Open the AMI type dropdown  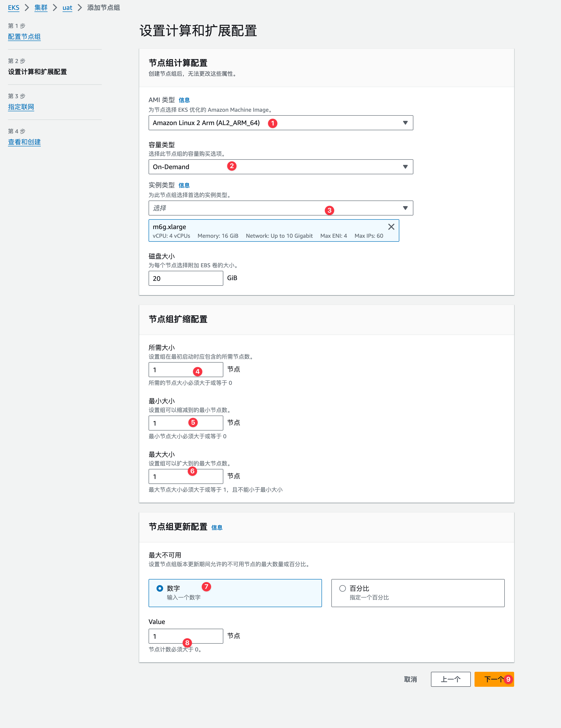(281, 123)
